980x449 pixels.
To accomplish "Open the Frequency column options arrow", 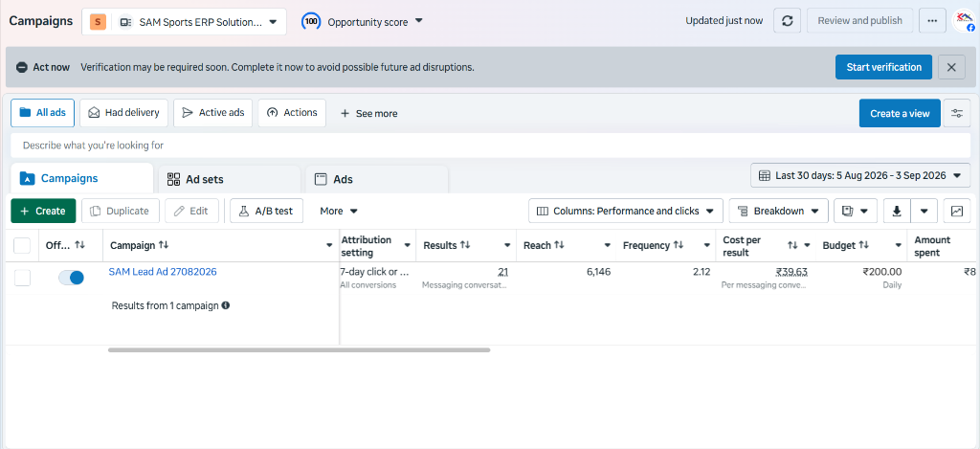I will tap(707, 245).
